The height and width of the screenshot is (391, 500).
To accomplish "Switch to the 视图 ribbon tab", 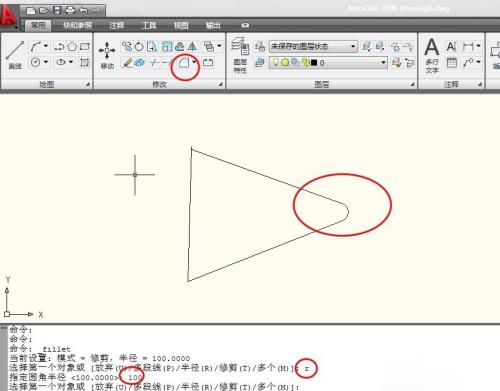I will coord(181,25).
